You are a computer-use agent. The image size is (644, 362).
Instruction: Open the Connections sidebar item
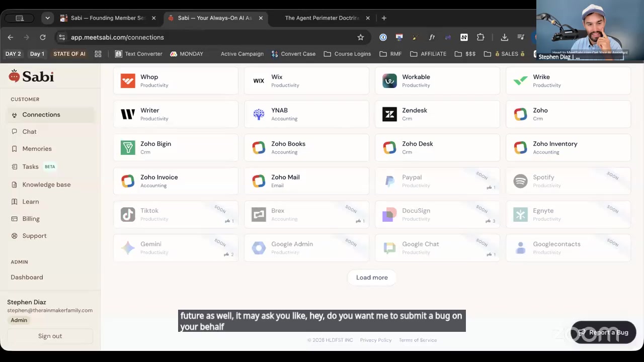[x=50, y=115]
